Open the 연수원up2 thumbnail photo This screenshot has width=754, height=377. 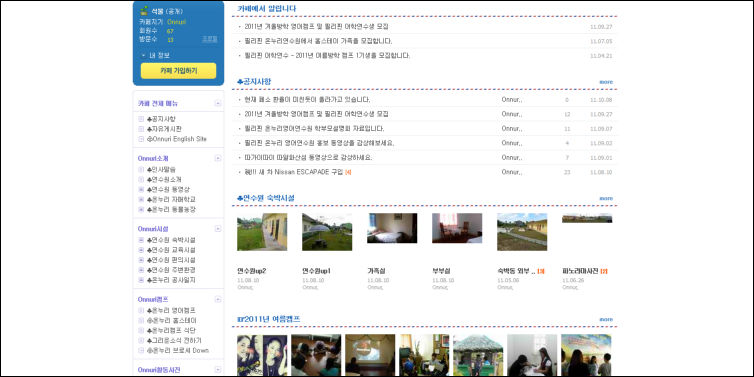[262, 232]
